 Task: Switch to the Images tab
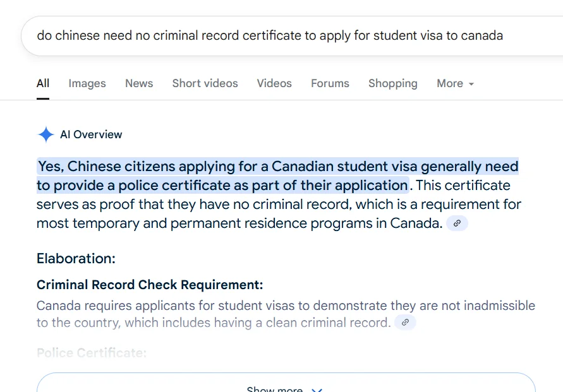click(x=87, y=83)
